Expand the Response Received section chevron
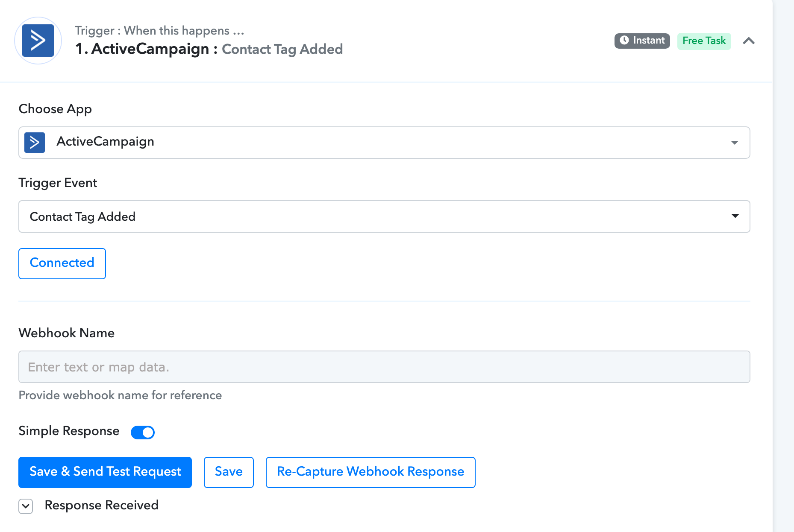This screenshot has height=532, width=794. [26, 506]
